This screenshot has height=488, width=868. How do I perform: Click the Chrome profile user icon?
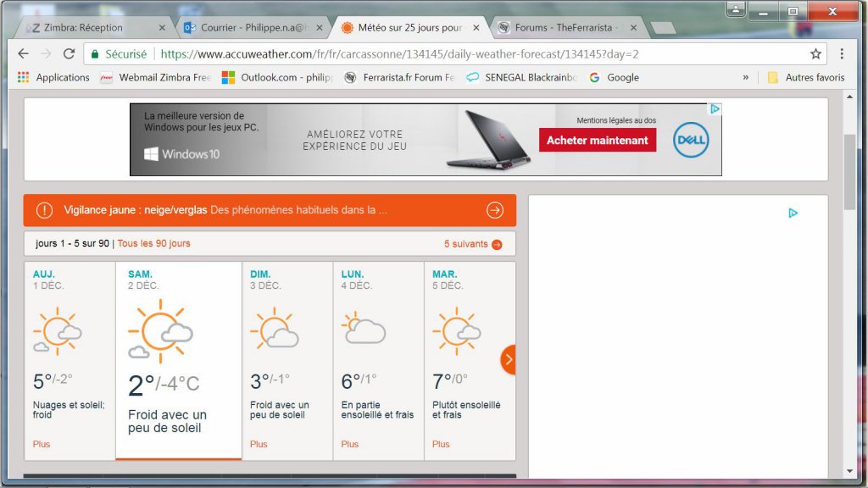click(x=736, y=9)
